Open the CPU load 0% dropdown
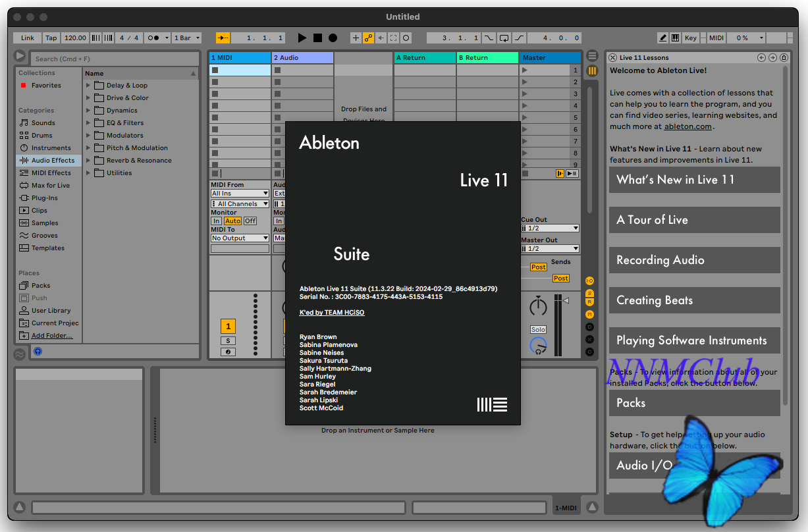The width and height of the screenshot is (808, 532). pos(746,38)
